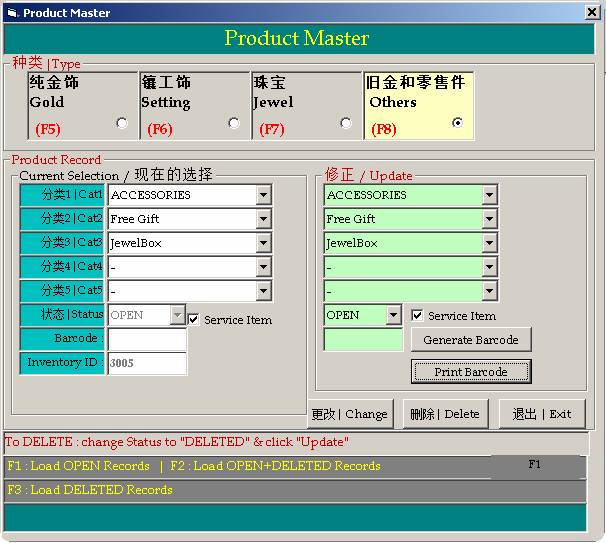Toggle Service Item checkbox in Current Selection

[x=194, y=320]
